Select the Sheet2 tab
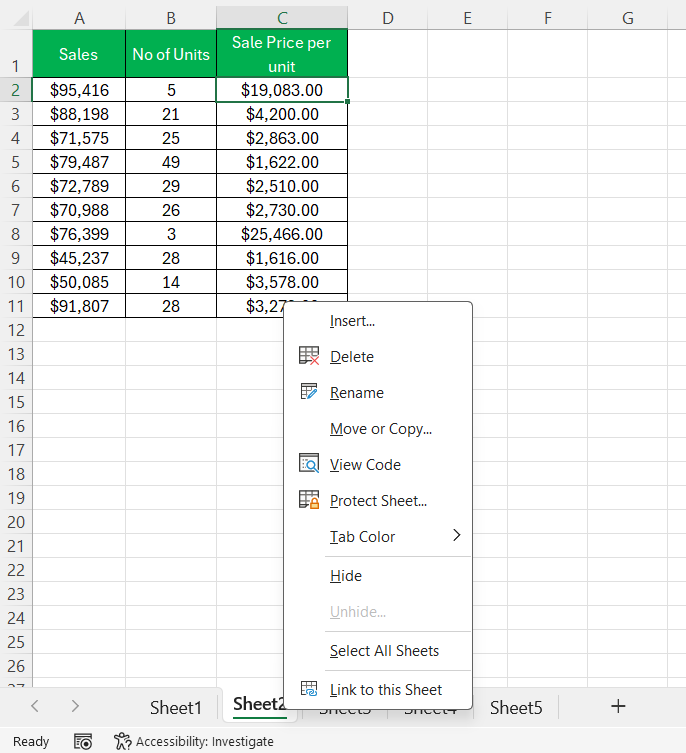Screen dimensions: 686x753 pos(258,704)
